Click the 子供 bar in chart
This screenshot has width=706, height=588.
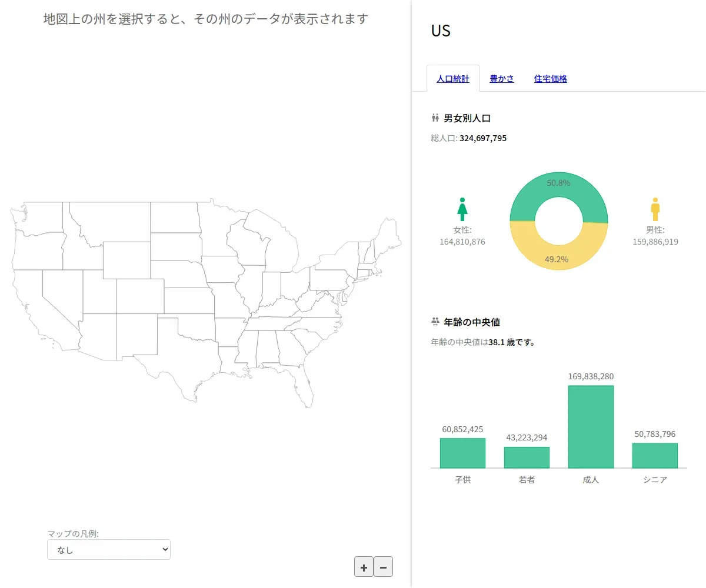pos(462,453)
